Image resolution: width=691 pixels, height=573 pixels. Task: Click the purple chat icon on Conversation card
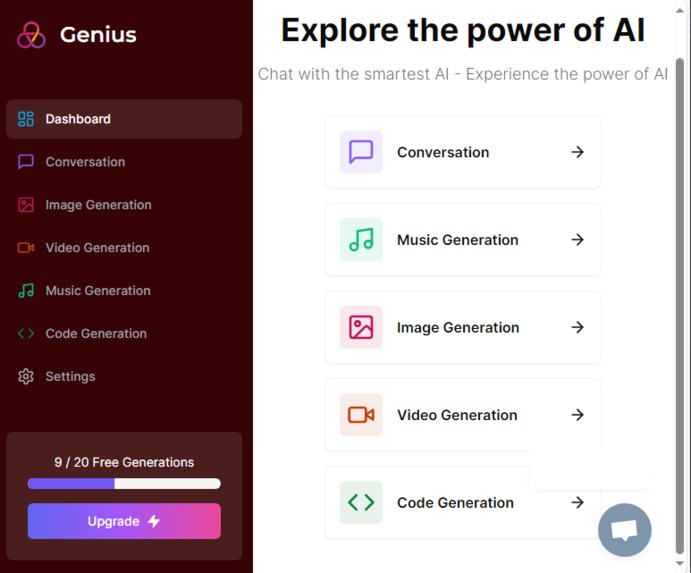(361, 152)
